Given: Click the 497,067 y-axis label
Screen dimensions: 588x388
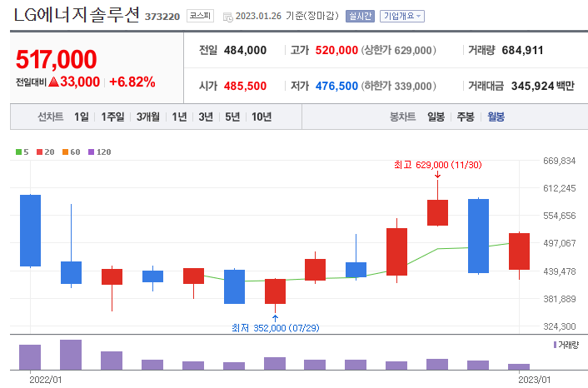Looking at the screenshot, I should click(559, 243).
